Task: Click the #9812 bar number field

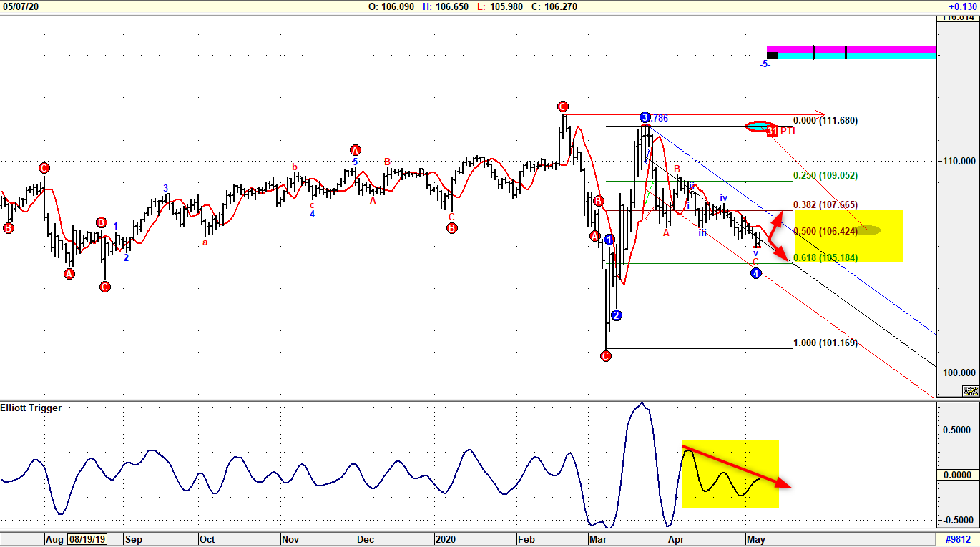Action: [958, 539]
